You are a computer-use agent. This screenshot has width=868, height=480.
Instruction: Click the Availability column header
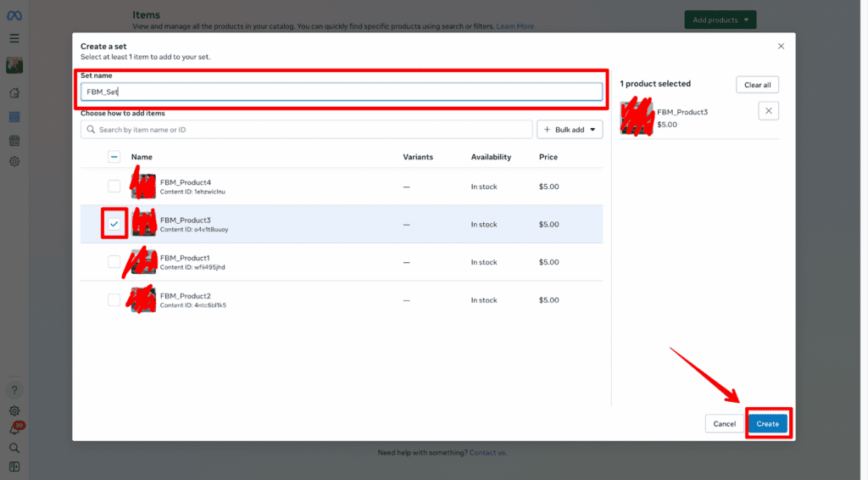(x=491, y=157)
